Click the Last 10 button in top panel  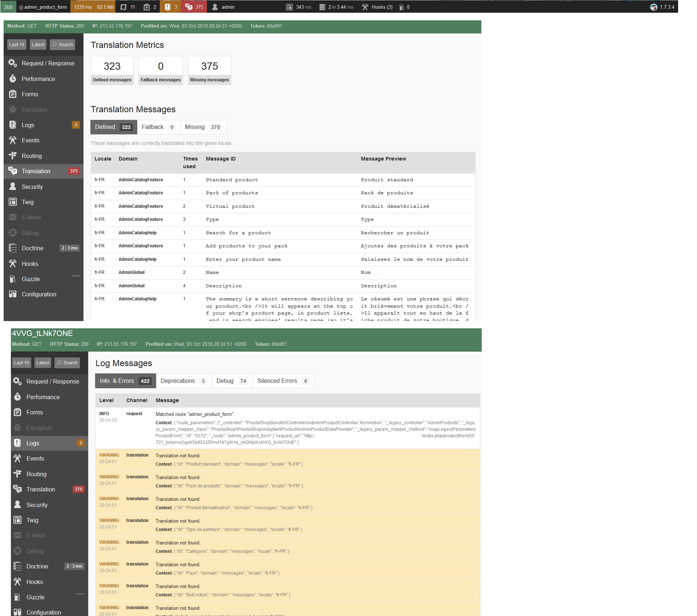tap(17, 45)
